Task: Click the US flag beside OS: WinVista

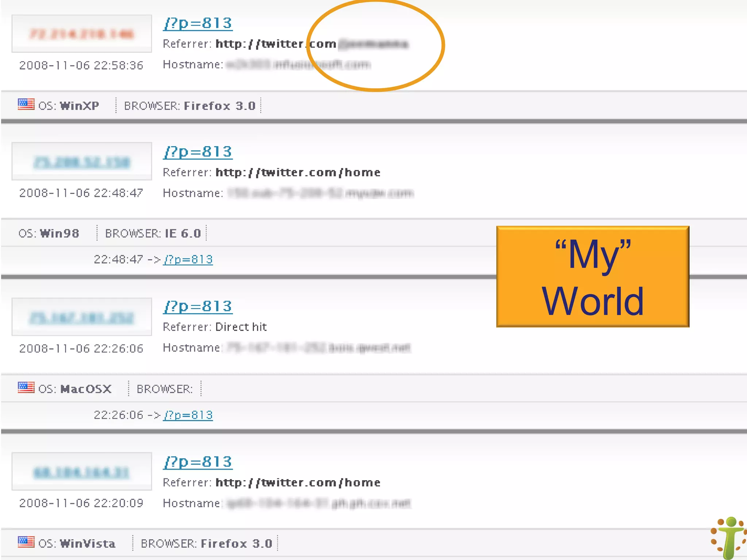Action: click(26, 542)
